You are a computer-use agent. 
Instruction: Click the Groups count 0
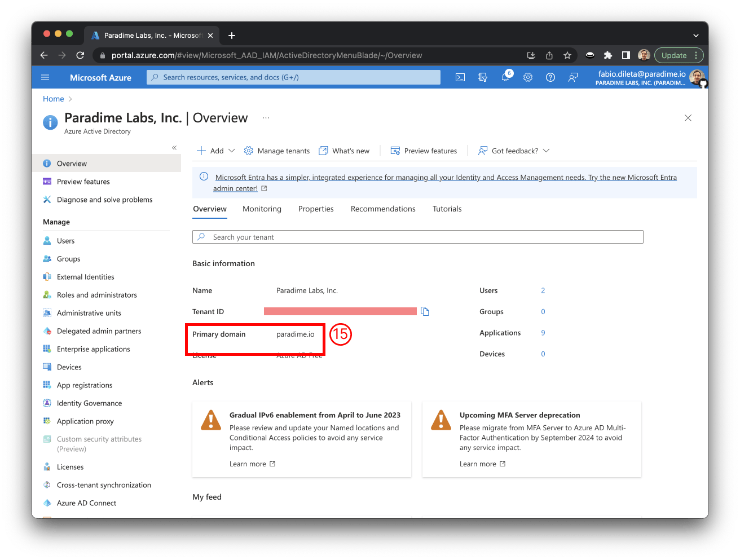(543, 312)
